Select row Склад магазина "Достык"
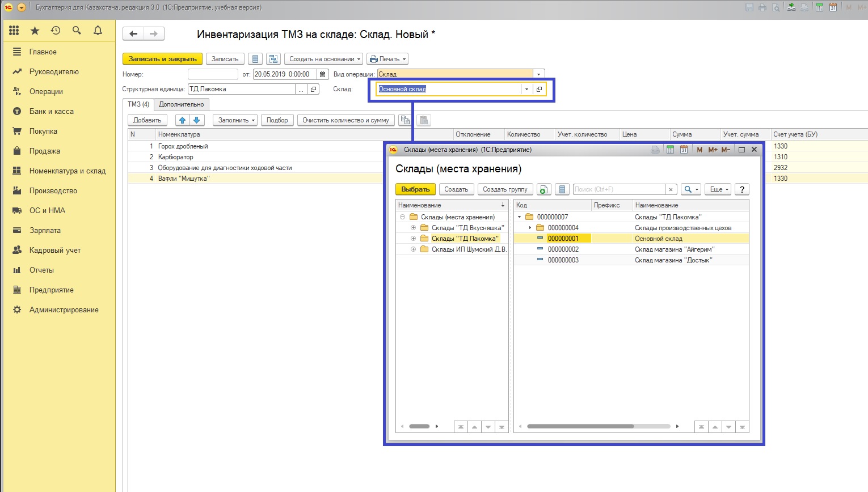Viewport: 868px width, 492px height. (631, 260)
